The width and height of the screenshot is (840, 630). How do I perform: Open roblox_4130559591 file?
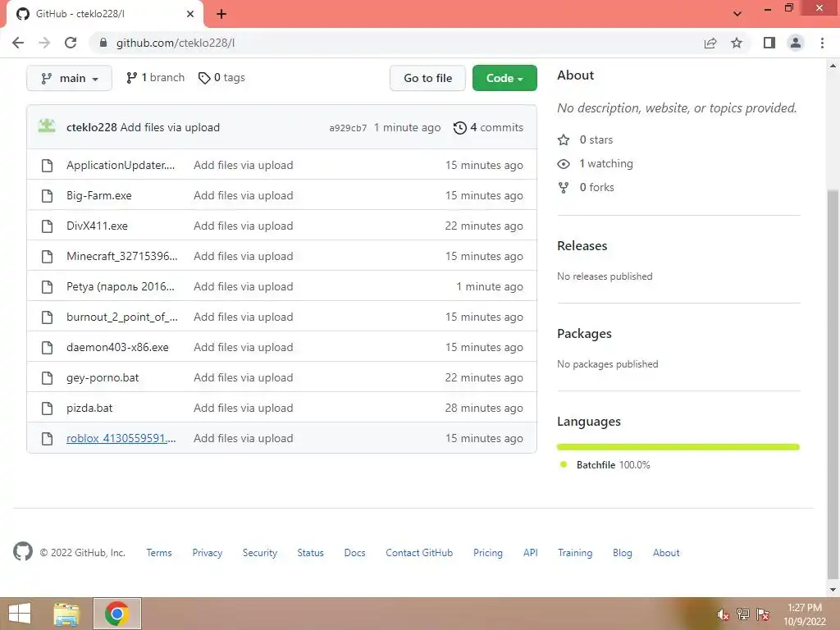[121, 438]
